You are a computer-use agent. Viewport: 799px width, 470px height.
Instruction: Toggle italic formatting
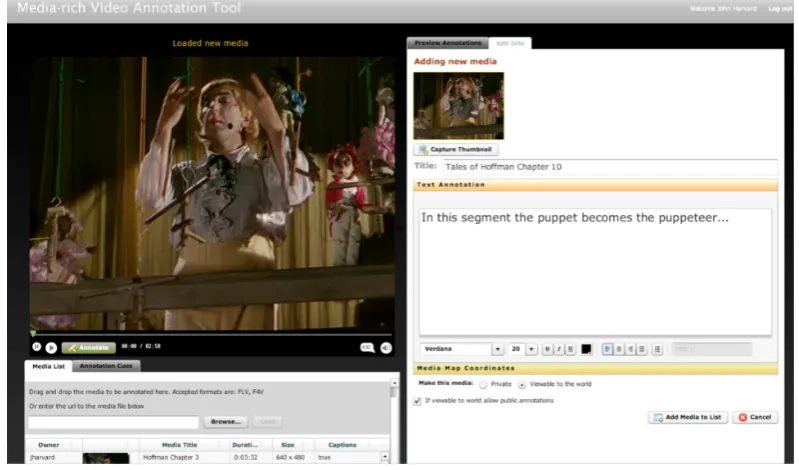pyautogui.click(x=559, y=349)
